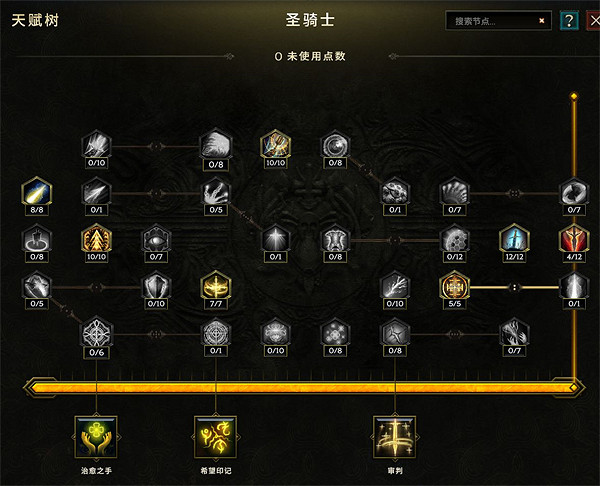Screen dimensions: 600x486
Task: Select the 治愈之手 skill icon
Action: (x=96, y=437)
